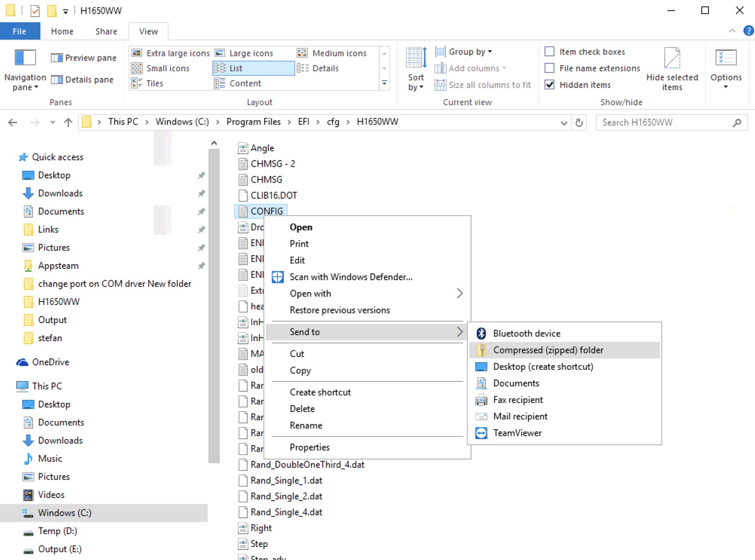Send to Bluetooth device
755x560 pixels.
tap(565, 334)
